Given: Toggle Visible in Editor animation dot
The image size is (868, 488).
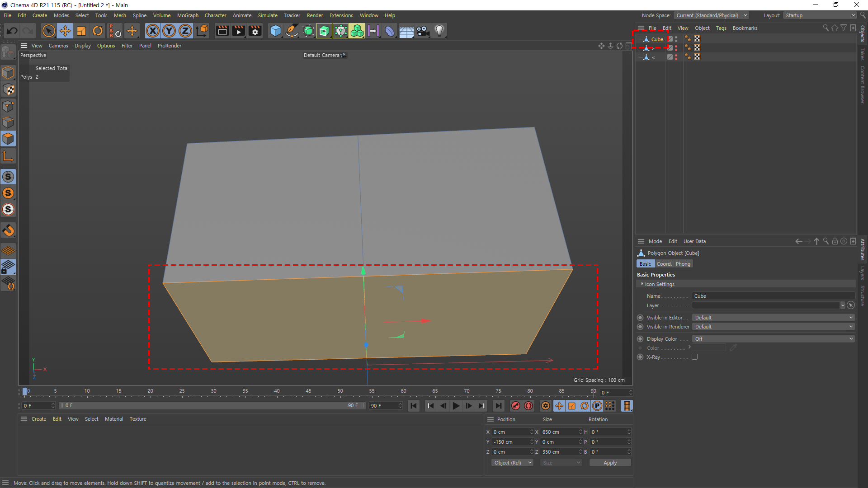Looking at the screenshot, I should click(640, 318).
